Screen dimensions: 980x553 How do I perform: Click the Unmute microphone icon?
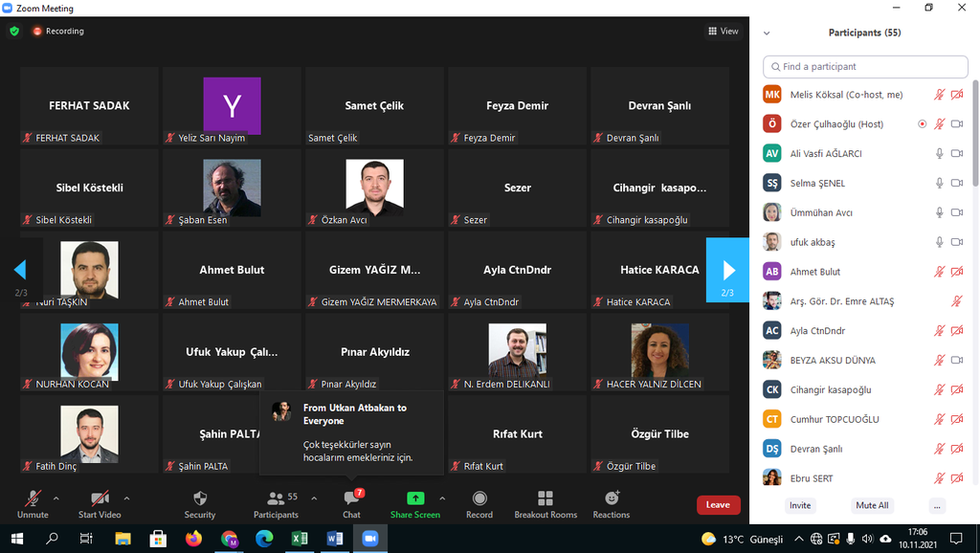coord(33,498)
